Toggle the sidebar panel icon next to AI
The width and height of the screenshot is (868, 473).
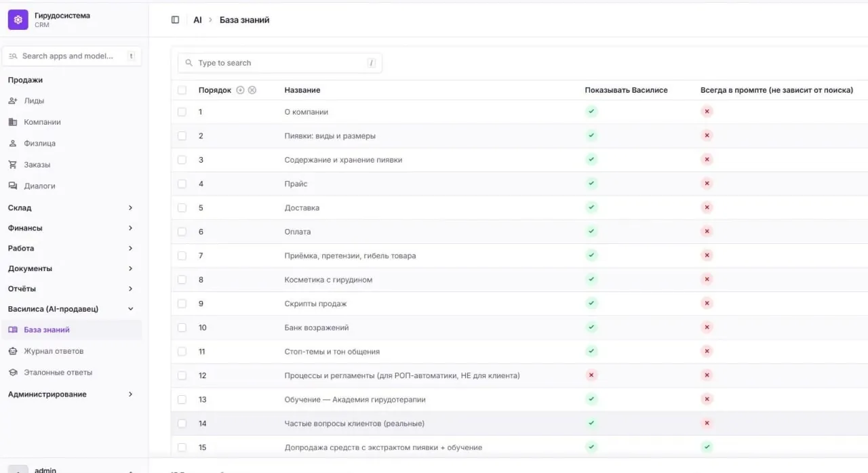175,20
